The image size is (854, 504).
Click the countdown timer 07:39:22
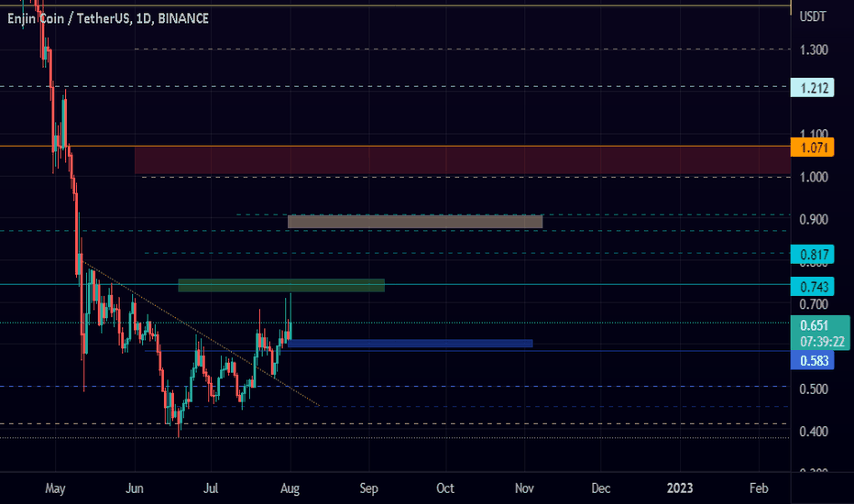[x=823, y=342]
